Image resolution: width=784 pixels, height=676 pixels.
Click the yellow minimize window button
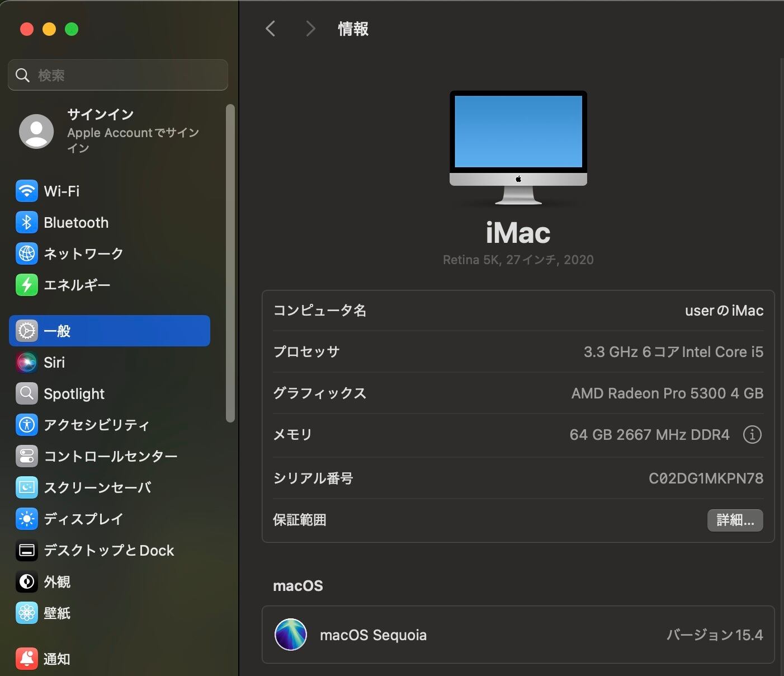pyautogui.click(x=49, y=29)
